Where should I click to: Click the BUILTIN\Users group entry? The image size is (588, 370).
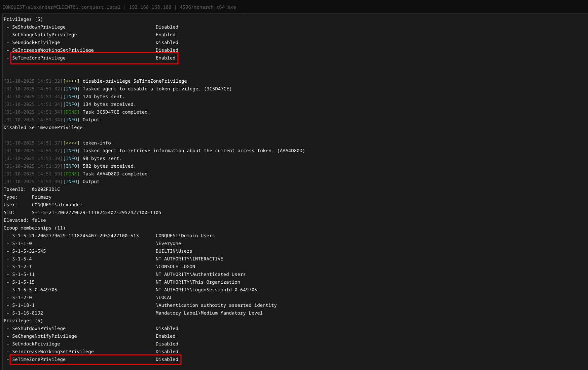coord(174,251)
